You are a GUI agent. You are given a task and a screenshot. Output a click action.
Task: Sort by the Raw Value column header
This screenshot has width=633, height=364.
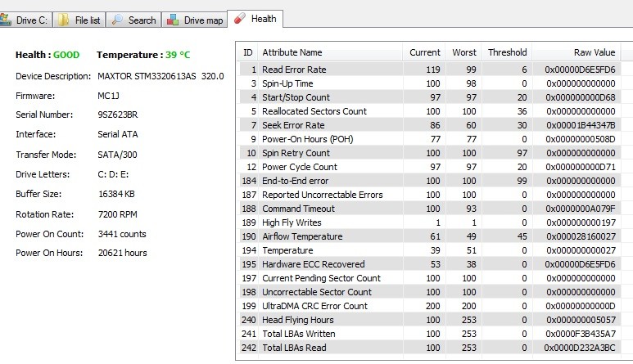click(576, 52)
